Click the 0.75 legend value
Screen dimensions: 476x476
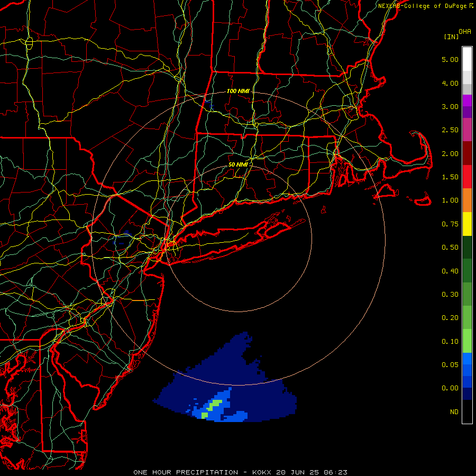pyautogui.click(x=450, y=224)
